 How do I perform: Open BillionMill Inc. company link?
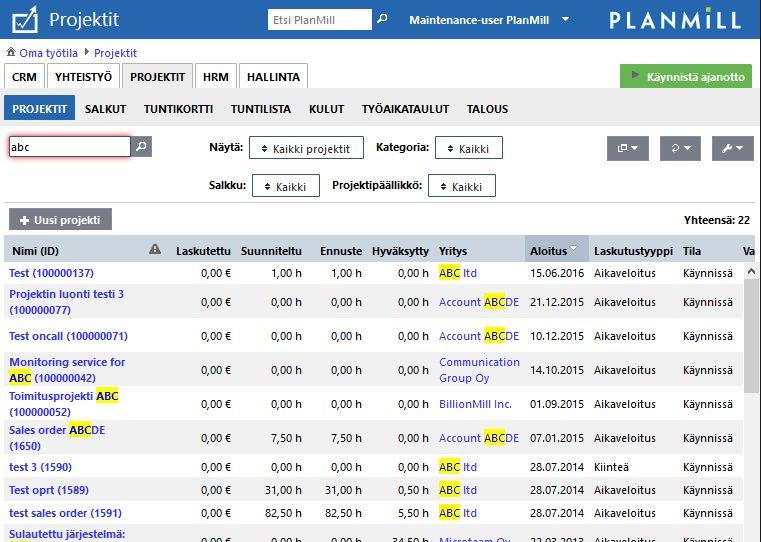pyautogui.click(x=475, y=404)
